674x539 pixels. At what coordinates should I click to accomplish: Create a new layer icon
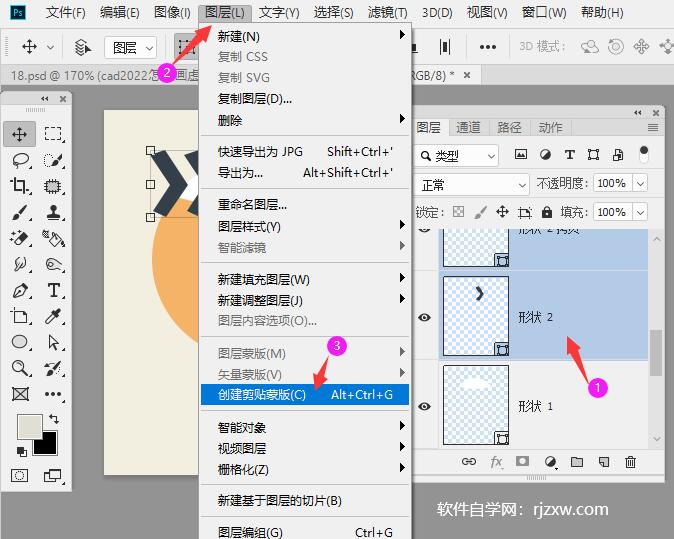(x=604, y=462)
